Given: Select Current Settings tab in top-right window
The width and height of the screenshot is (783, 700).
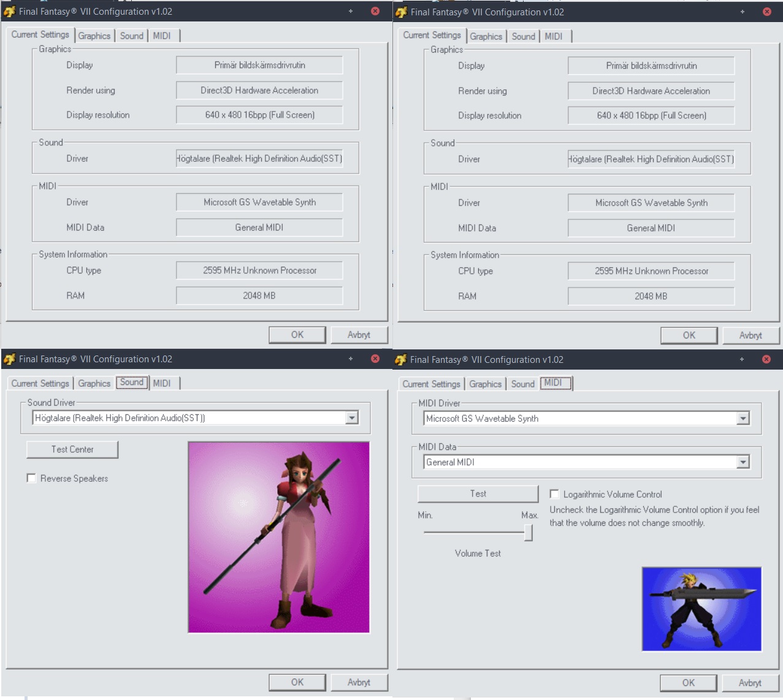Looking at the screenshot, I should (432, 36).
